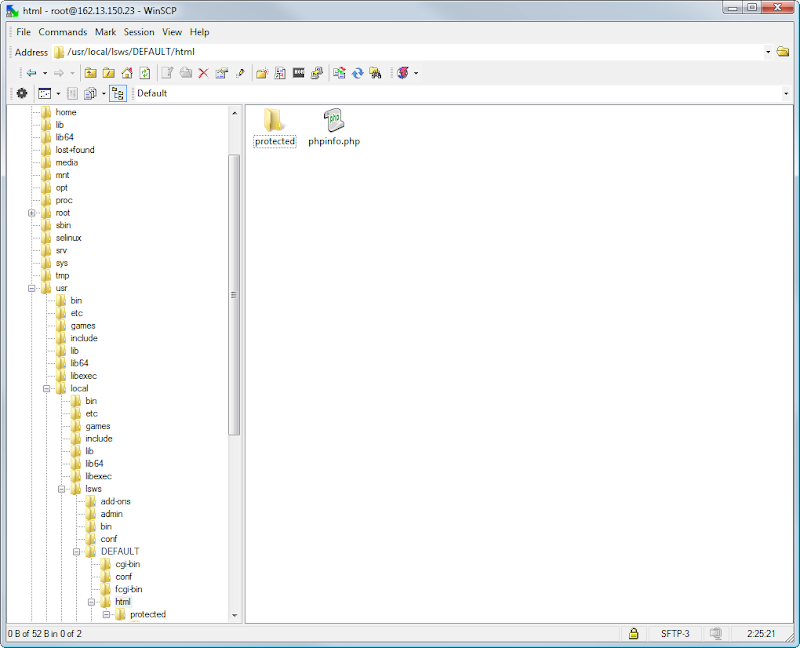Go to the home directory icon
Viewport: 800px width, 648px height.
pos(127,73)
